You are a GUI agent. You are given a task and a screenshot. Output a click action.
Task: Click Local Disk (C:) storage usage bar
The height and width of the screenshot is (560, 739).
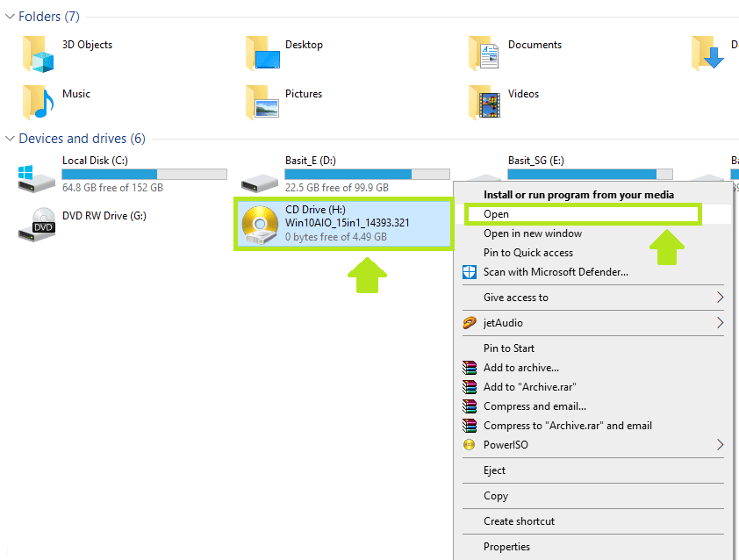coord(144,175)
